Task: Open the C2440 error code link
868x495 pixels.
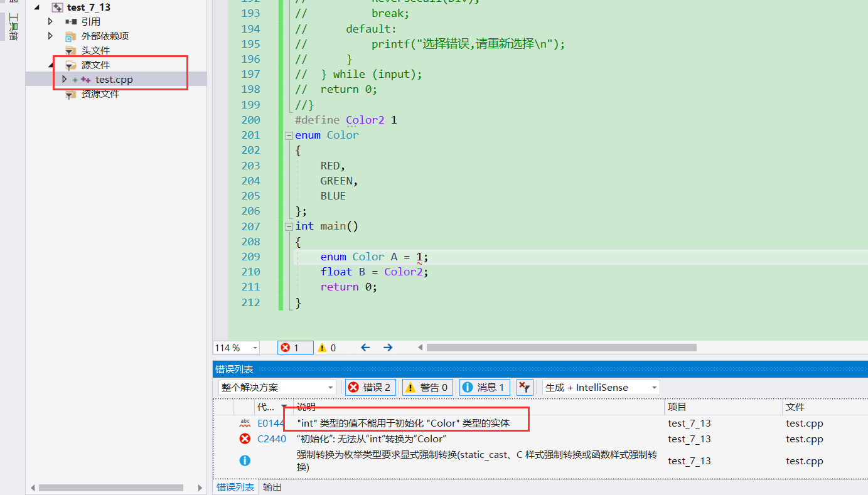Action: [x=272, y=439]
